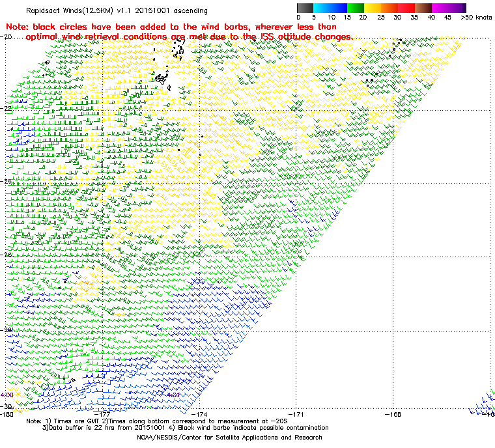The width and height of the screenshot is (495, 448).
Task: Click the purple time stamp '4:00'
Action: (x=7, y=395)
